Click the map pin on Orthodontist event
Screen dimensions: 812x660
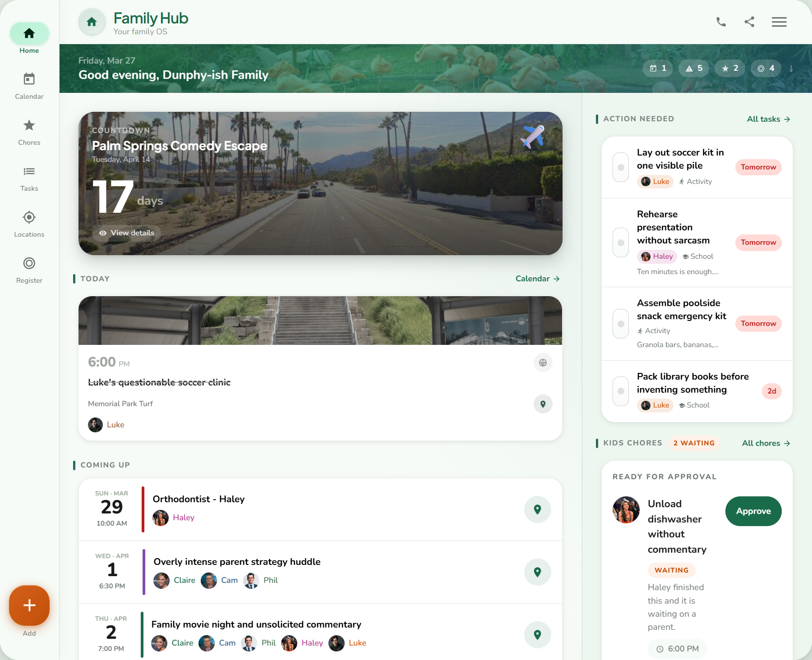pos(537,509)
